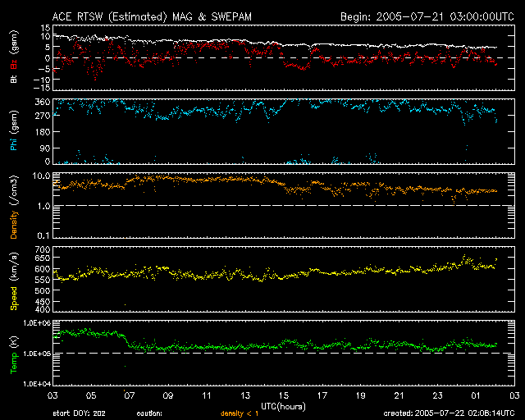The height and width of the screenshot is (420, 525).
Task: Click the 19 hour tick label
Action: pos(359,395)
